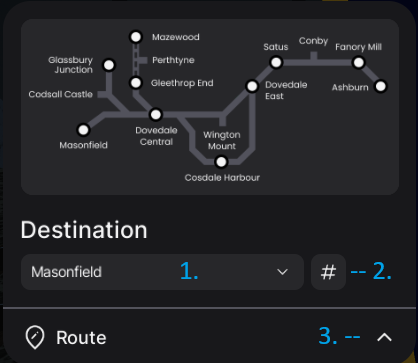Click the Route location pin icon
The image size is (418, 363).
pos(35,337)
